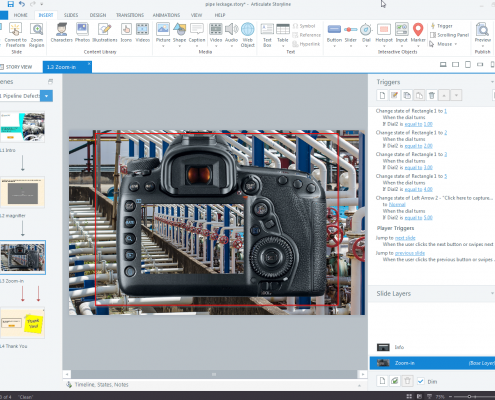Open the Photos content library
495x400 pixels.
(82, 33)
